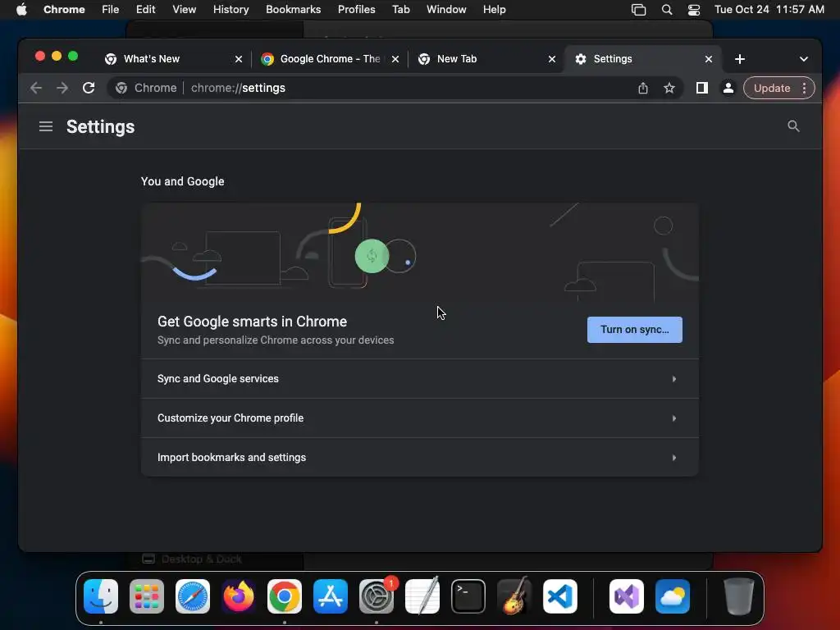The height and width of the screenshot is (630, 840).
Task: Launch Visual Studio Code from the Dock
Action: click(x=560, y=596)
